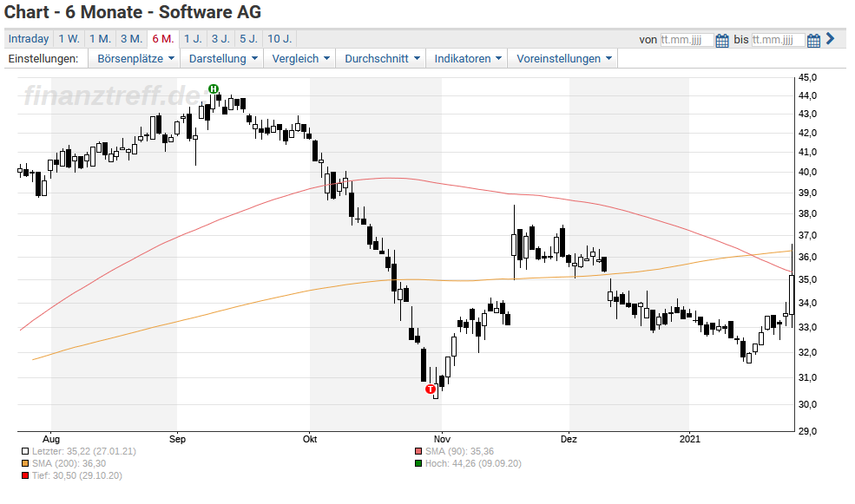This screenshot has width=855, height=504.
Task: Open the Darstellung dropdown
Action: click(222, 59)
